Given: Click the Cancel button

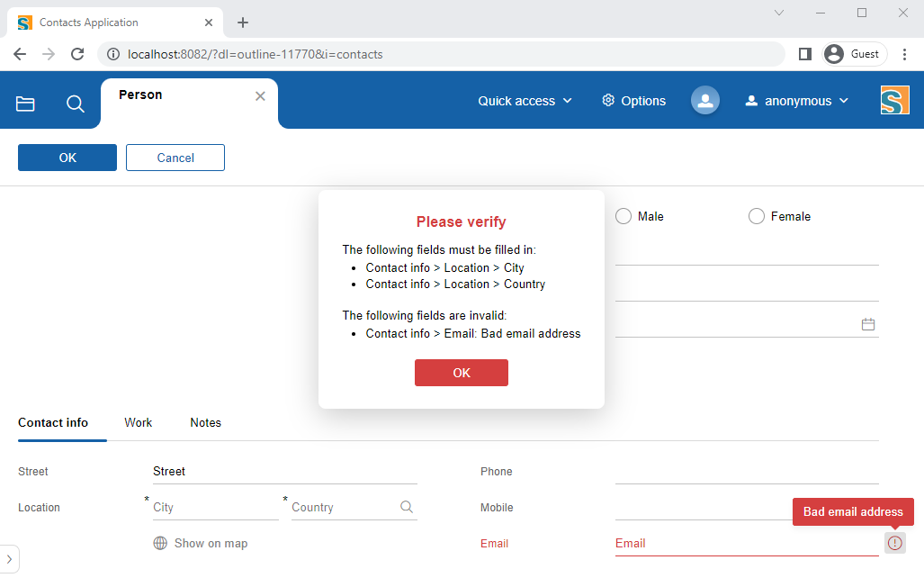Looking at the screenshot, I should (175, 158).
